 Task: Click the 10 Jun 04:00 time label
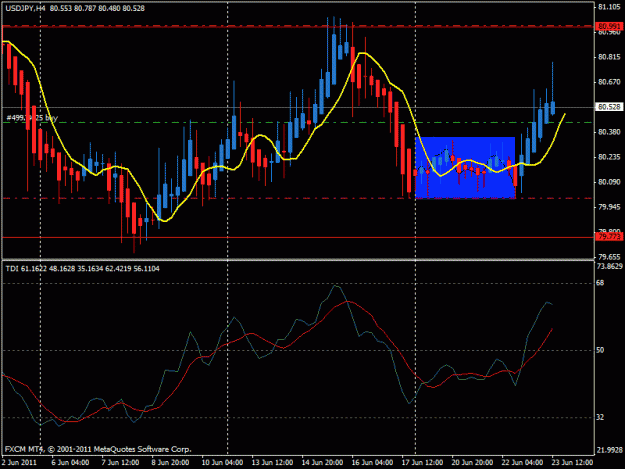click(x=222, y=463)
